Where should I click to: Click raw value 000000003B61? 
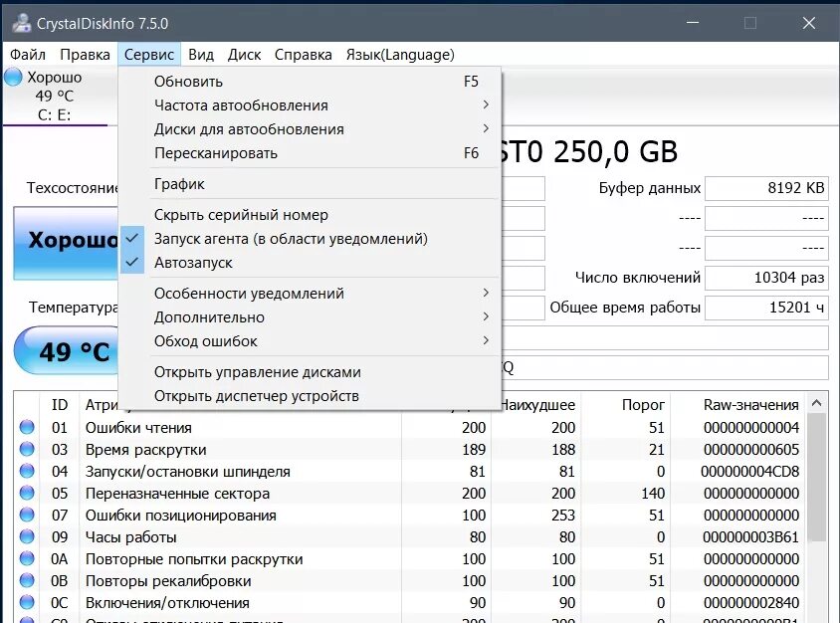coord(750,537)
